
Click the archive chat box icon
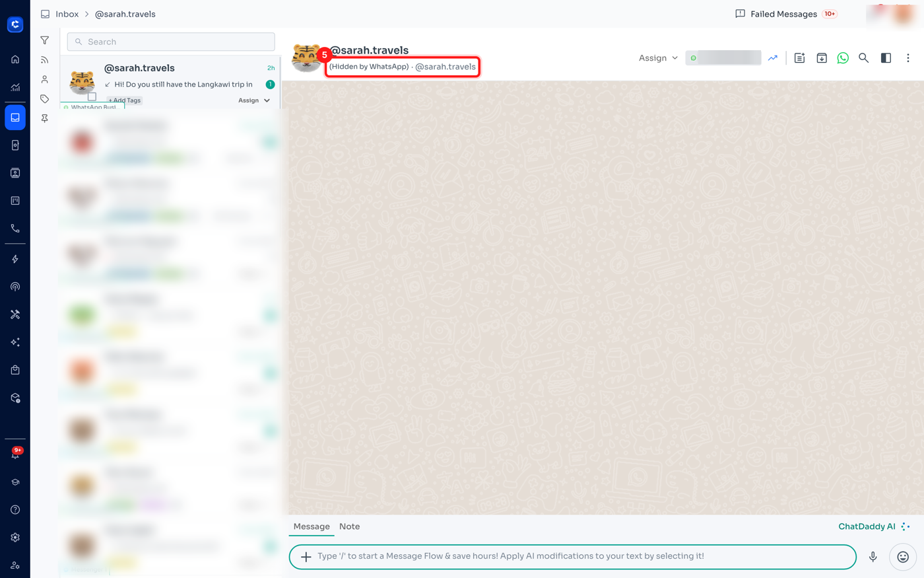click(822, 58)
